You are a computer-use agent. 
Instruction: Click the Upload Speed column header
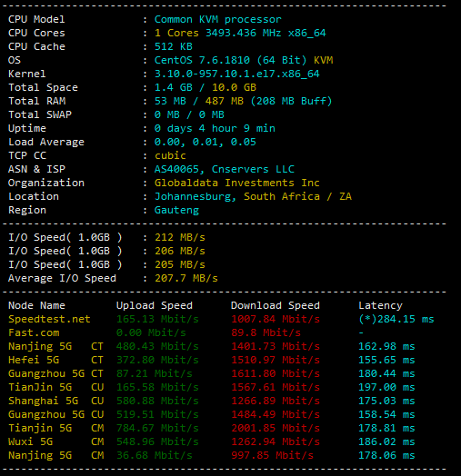pos(155,306)
